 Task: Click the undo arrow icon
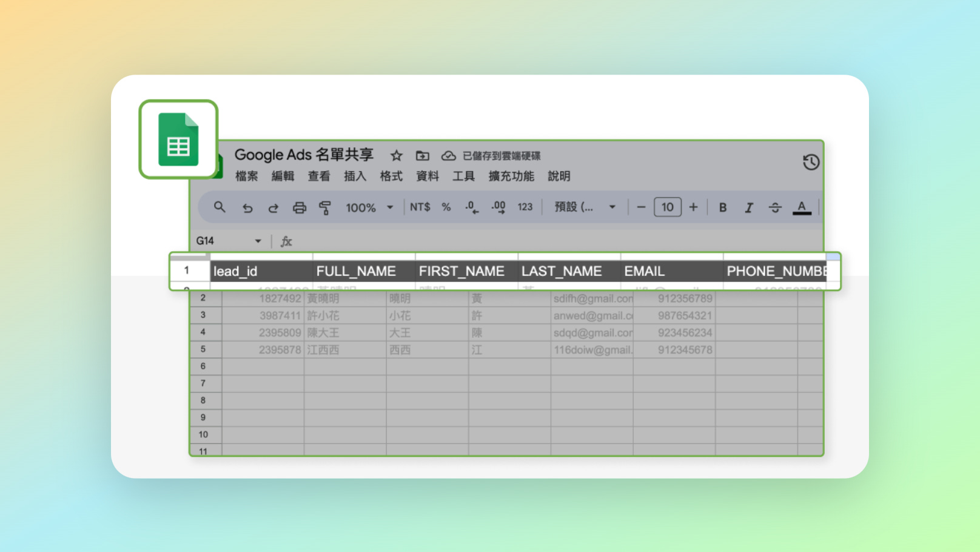click(x=247, y=208)
